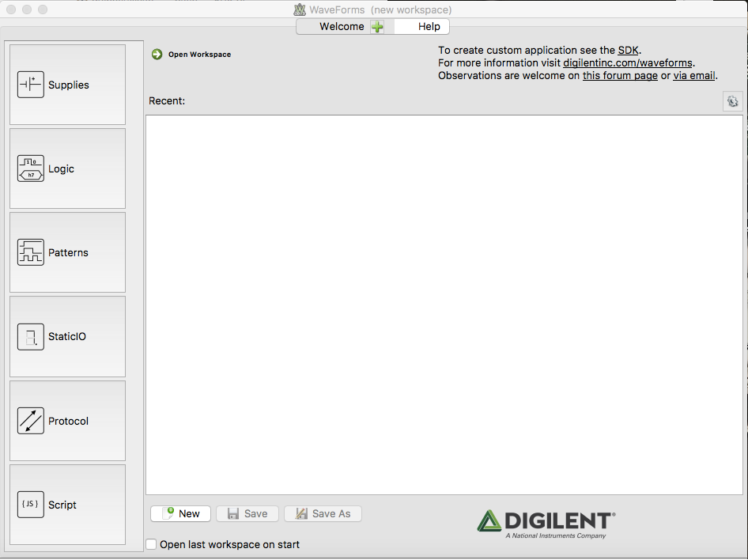Click the via email link

[x=693, y=75]
